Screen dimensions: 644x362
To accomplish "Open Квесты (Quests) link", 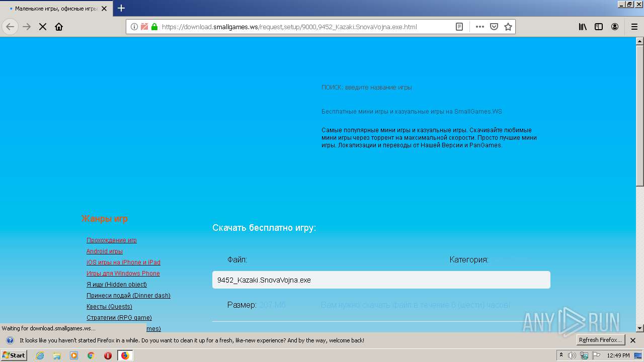I will 109,307.
